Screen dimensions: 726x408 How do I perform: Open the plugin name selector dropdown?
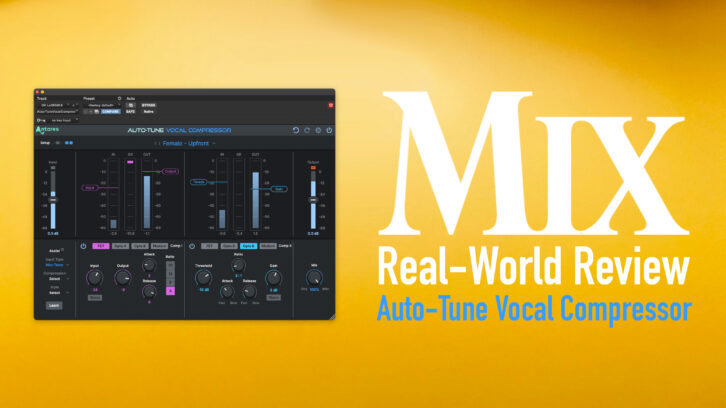[x=57, y=112]
